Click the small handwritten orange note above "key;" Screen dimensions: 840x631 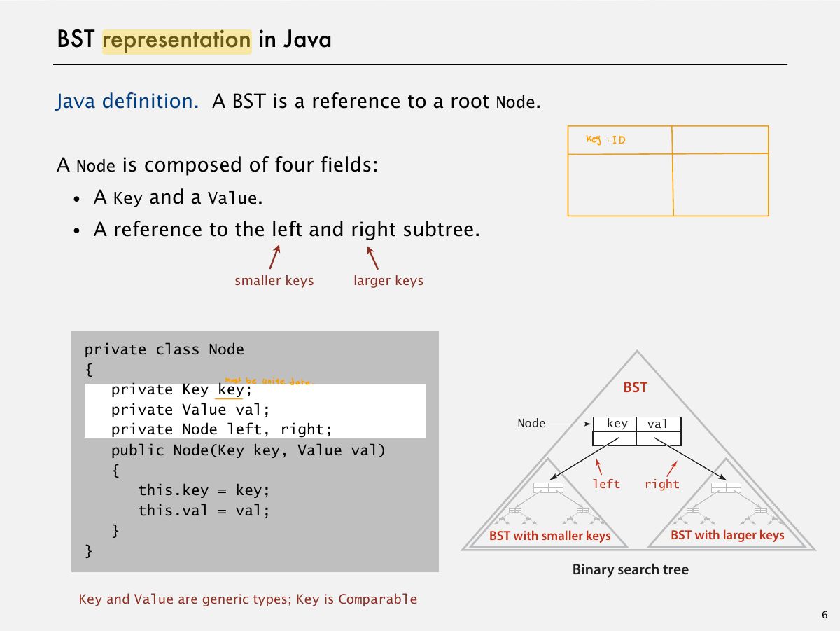(269, 382)
